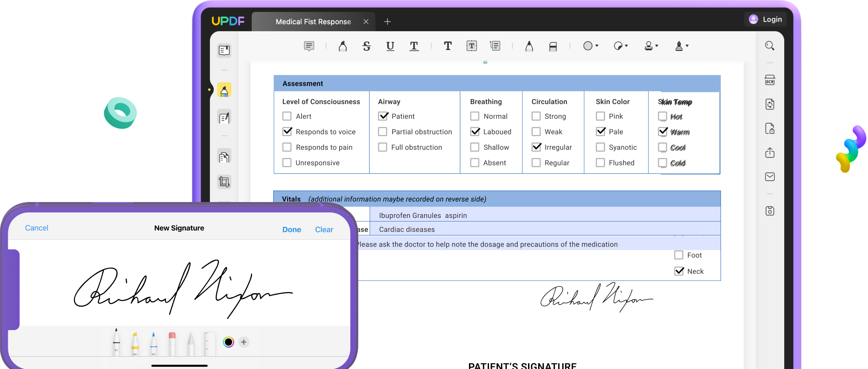The width and height of the screenshot is (868, 369).
Task: Open the search magnifier icon
Action: pos(770,46)
